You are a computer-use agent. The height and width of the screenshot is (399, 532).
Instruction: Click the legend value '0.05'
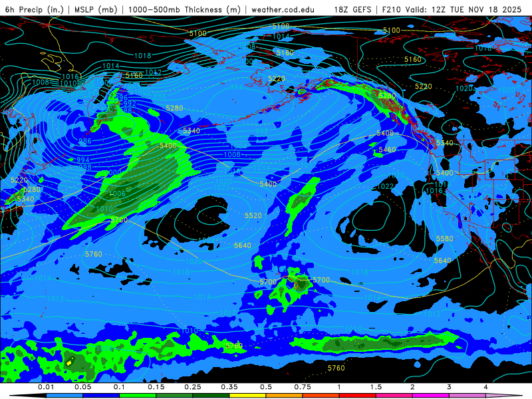pyautogui.click(x=82, y=387)
